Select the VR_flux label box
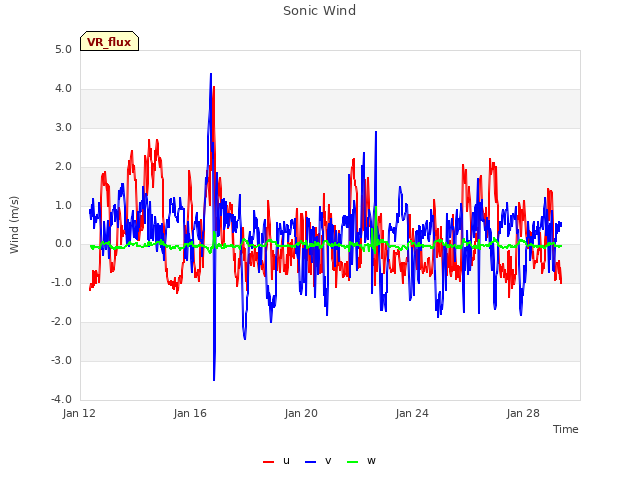Screen dimensions: 640x480 click(x=109, y=41)
